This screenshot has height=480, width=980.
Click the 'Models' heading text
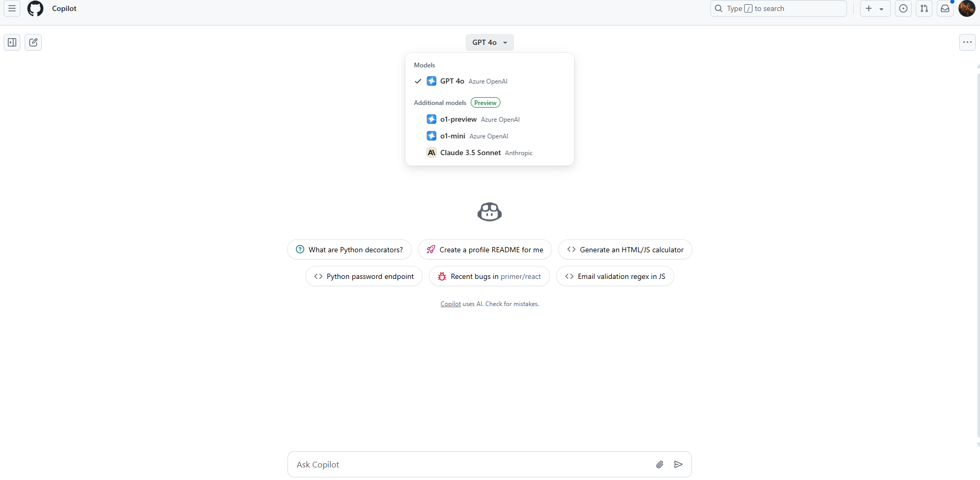click(424, 65)
